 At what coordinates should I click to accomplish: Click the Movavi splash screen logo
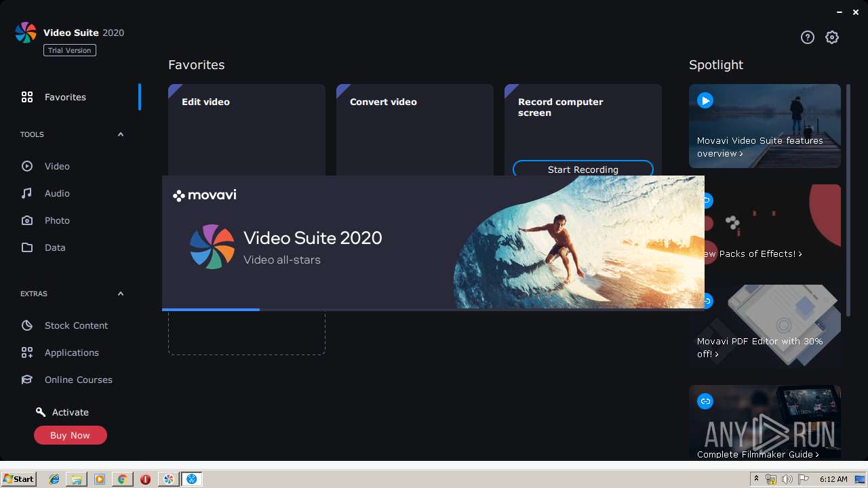tap(205, 195)
